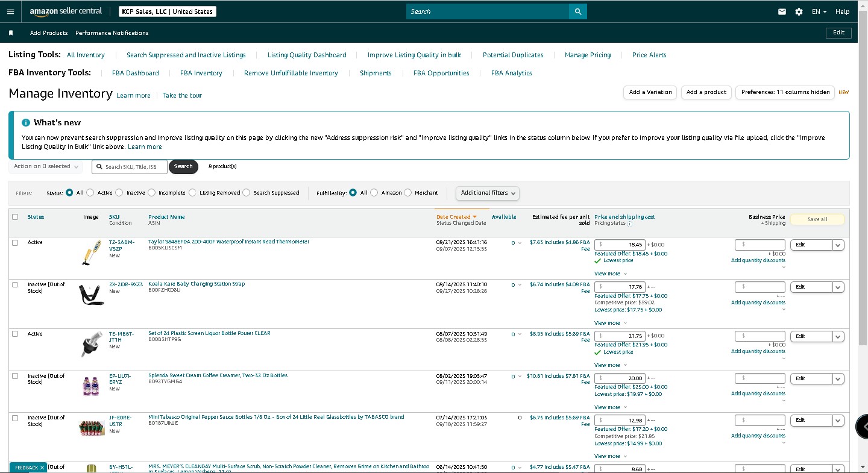Click the What's new info icon
This screenshot has height=473, width=868.
[26, 122]
